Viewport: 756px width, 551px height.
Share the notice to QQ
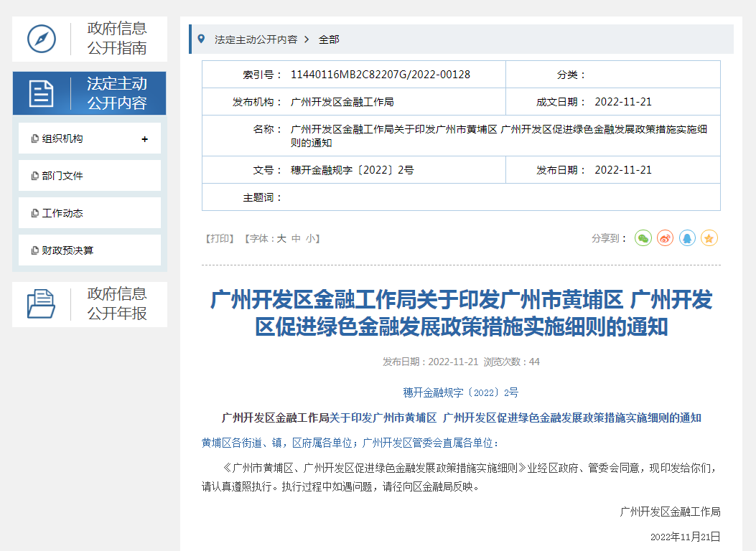pos(687,238)
